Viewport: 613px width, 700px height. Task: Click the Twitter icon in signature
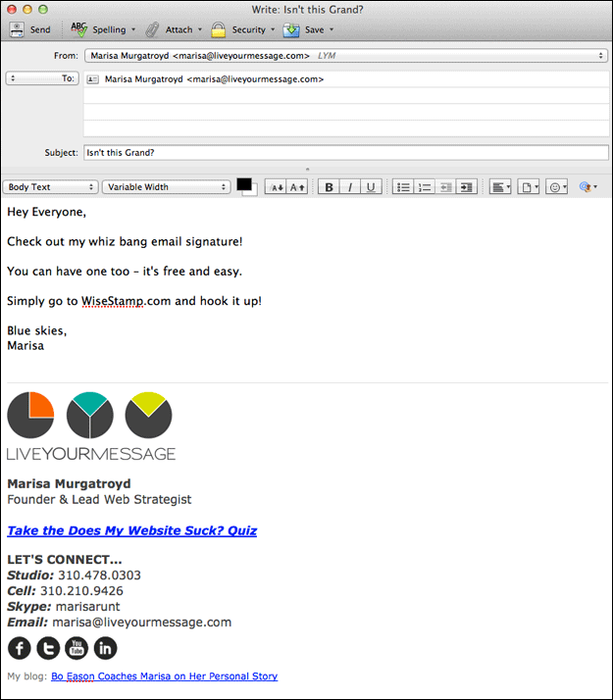click(x=48, y=648)
